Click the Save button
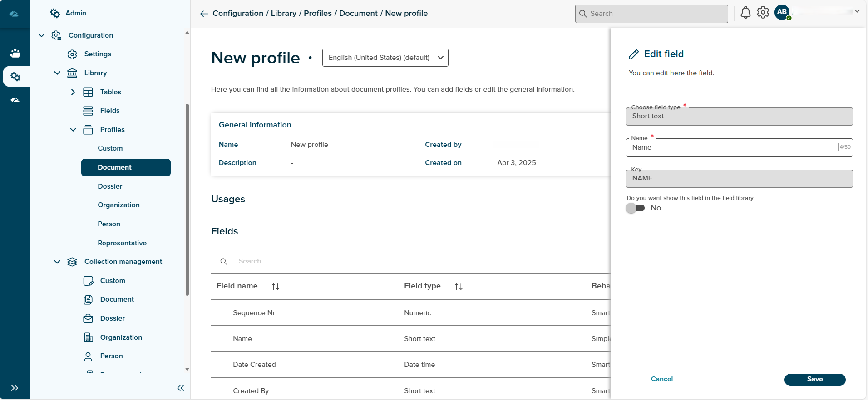868x400 pixels. click(x=814, y=380)
